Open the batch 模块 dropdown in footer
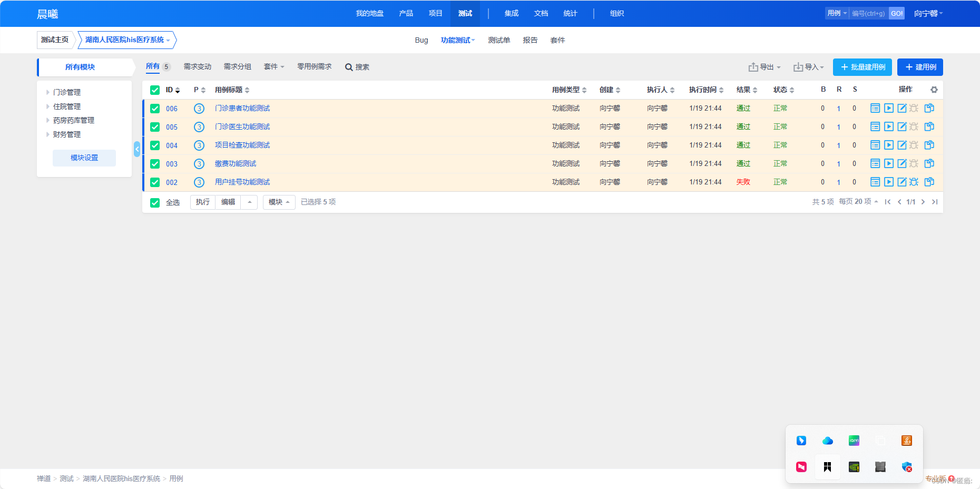Screen dimensions: 980x489 pyautogui.click(x=279, y=202)
